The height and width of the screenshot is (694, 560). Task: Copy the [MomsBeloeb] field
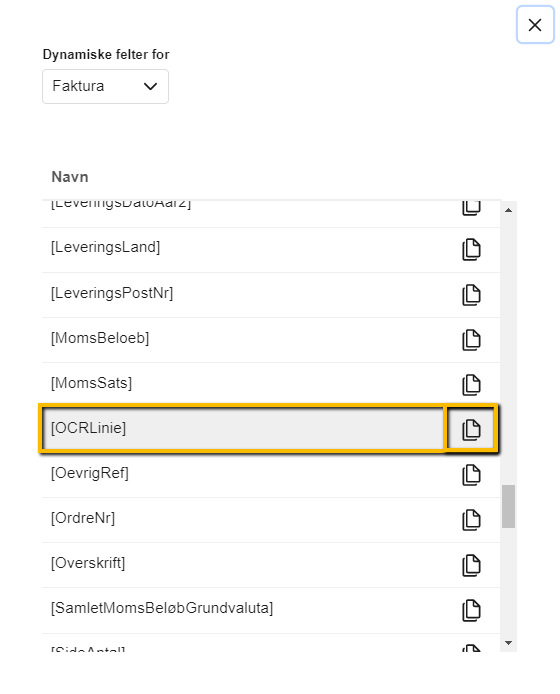tap(471, 340)
